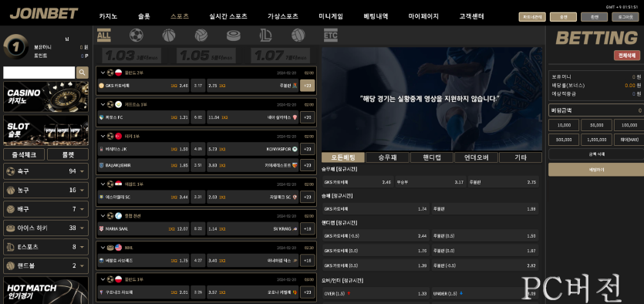Viewport: 644px width, 304px height.
Task: Click the 출석체크 button
Action: pos(24,154)
